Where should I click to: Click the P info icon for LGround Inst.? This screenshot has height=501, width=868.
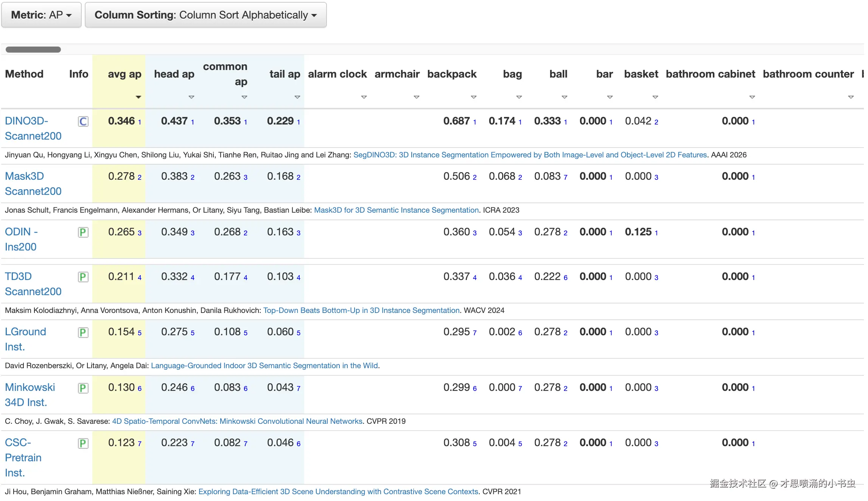(83, 333)
